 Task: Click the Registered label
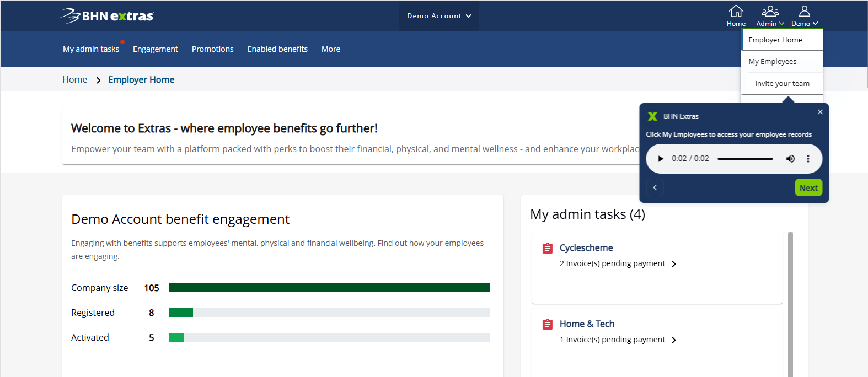pyautogui.click(x=93, y=313)
